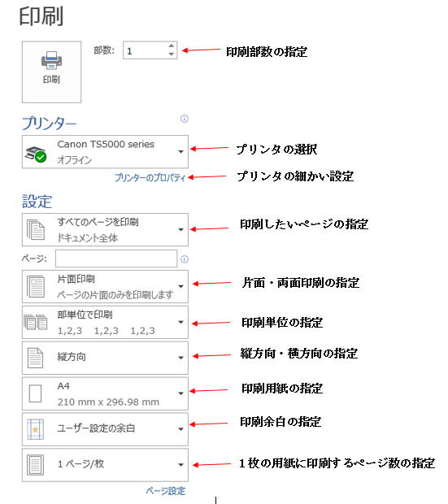
Task: Decrease copies with the down spinner arrow
Action: point(172,54)
